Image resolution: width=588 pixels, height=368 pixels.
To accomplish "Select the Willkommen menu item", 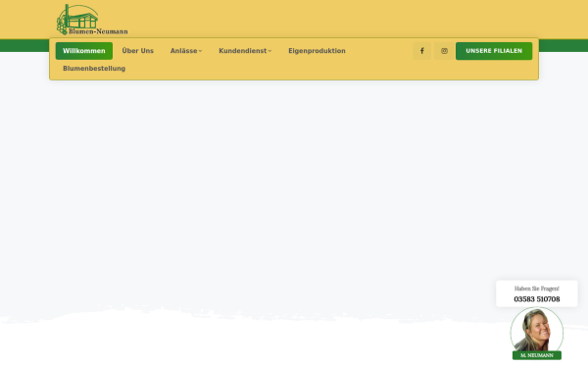I will (84, 51).
